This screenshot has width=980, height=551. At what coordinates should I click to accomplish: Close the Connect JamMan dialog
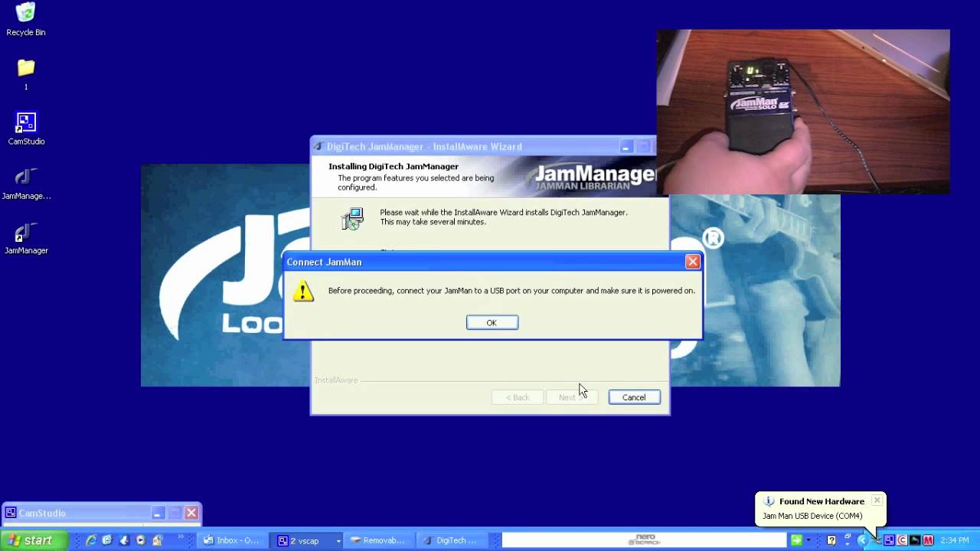tap(692, 262)
